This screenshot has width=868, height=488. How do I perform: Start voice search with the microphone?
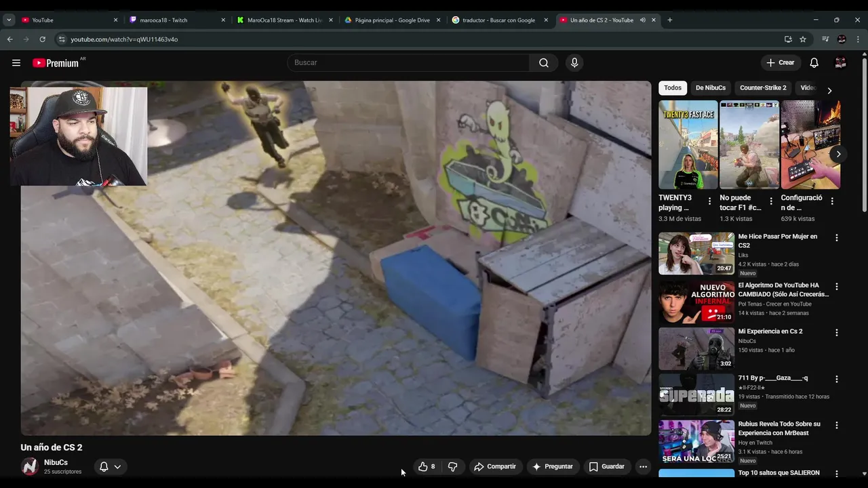[574, 63]
